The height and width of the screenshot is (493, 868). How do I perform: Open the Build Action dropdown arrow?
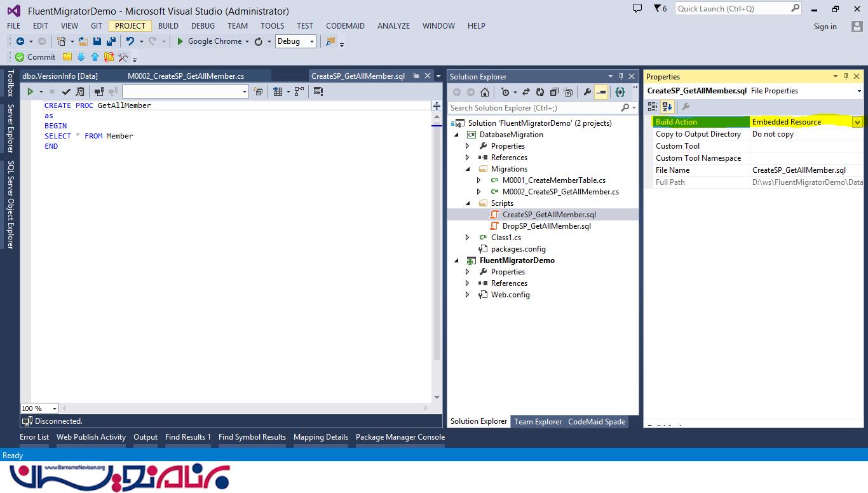pos(857,122)
